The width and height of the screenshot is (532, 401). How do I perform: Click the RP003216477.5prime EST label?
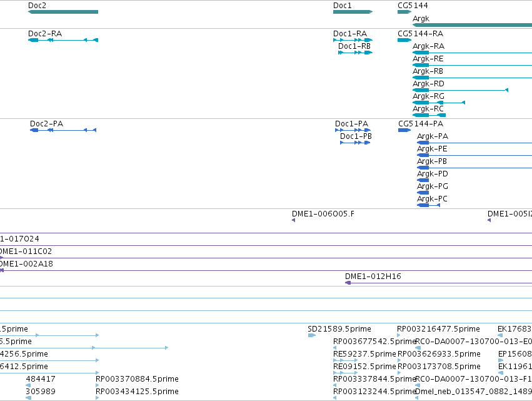pyautogui.click(x=438, y=329)
